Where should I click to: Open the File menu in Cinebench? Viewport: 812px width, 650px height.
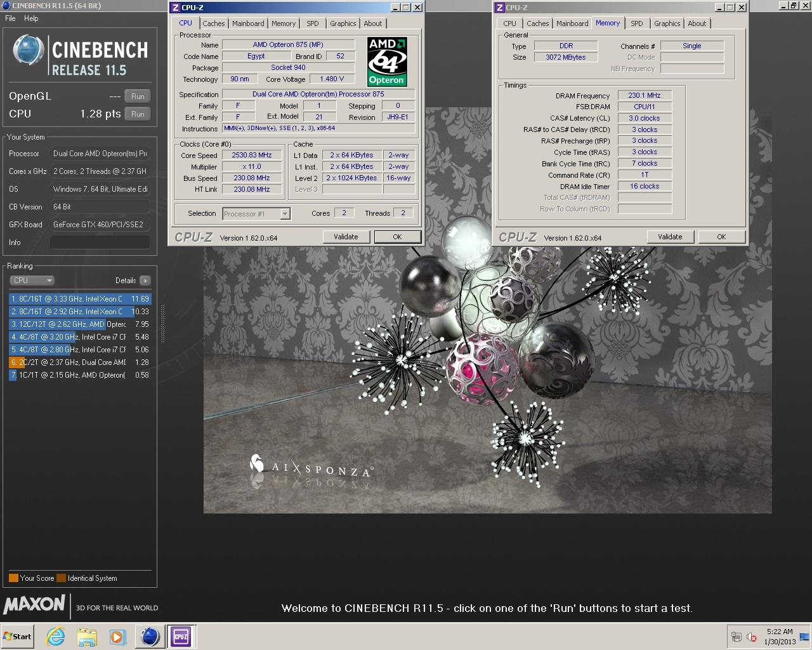tap(10, 18)
